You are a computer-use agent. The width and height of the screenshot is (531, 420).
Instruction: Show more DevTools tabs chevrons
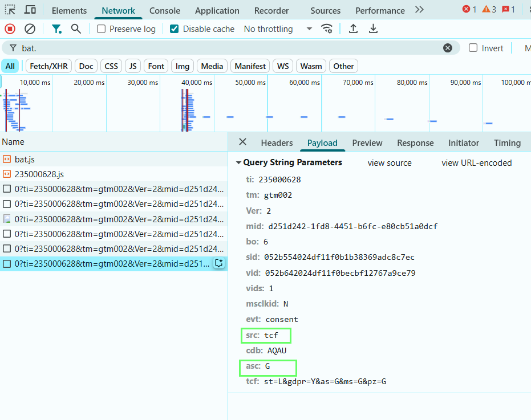pos(419,10)
